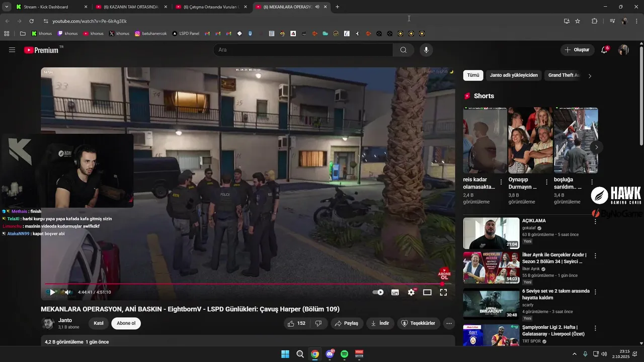Screen dimensions: 644x362
Task: Open the Apps grid in bookmarks bar
Action: [x=7, y=34]
